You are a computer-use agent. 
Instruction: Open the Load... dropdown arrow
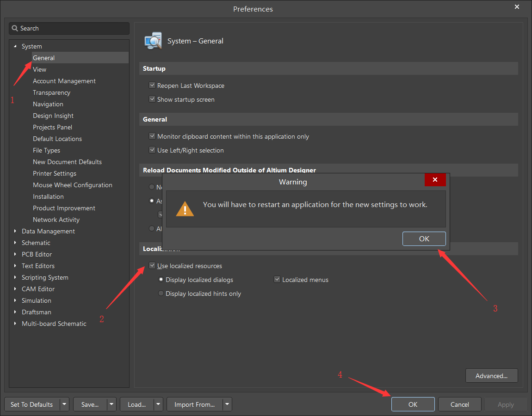(x=159, y=404)
